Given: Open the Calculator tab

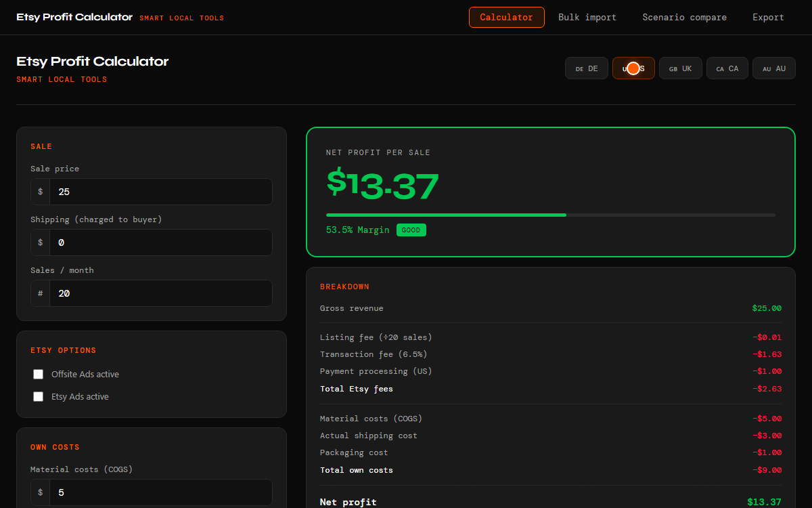Looking at the screenshot, I should click(x=506, y=18).
